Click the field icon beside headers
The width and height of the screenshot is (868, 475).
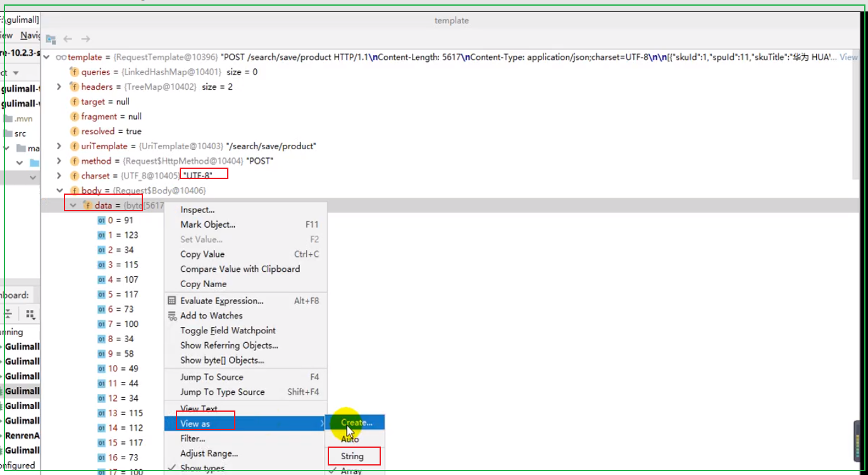74,87
